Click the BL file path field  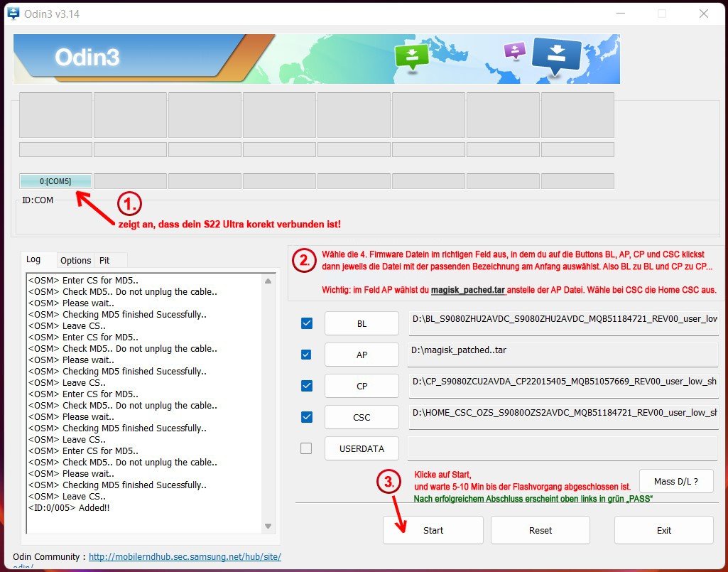563,323
